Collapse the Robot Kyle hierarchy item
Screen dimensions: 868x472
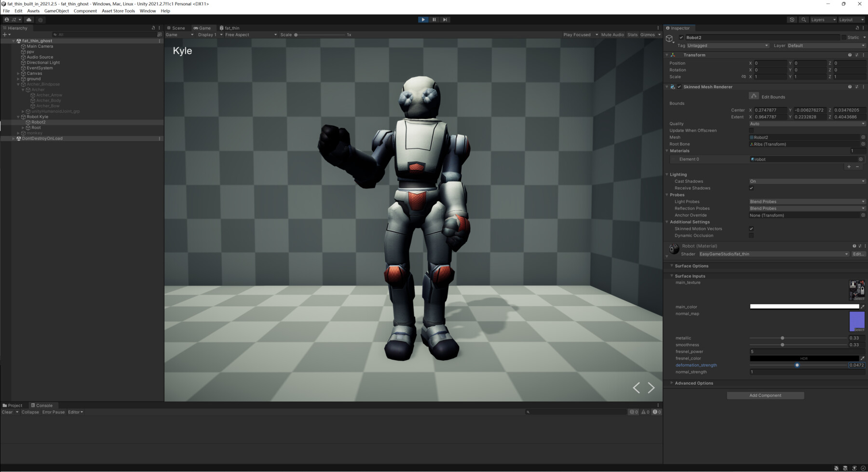click(18, 116)
